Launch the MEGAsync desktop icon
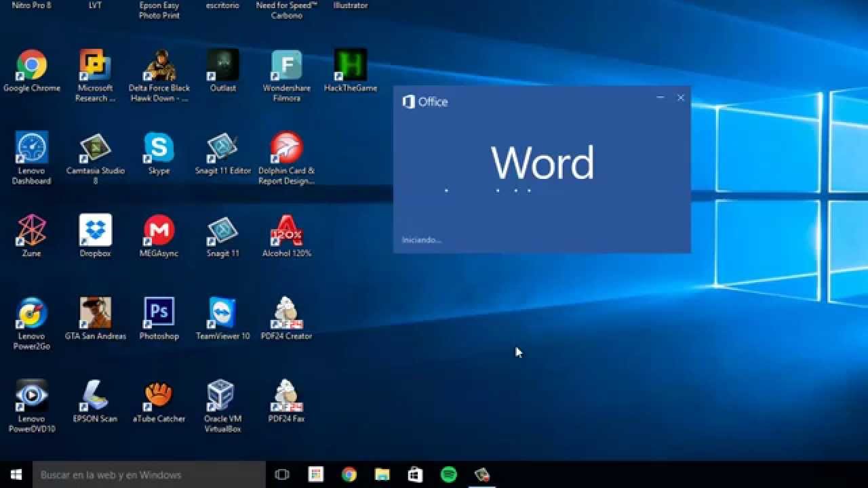 pos(159,236)
